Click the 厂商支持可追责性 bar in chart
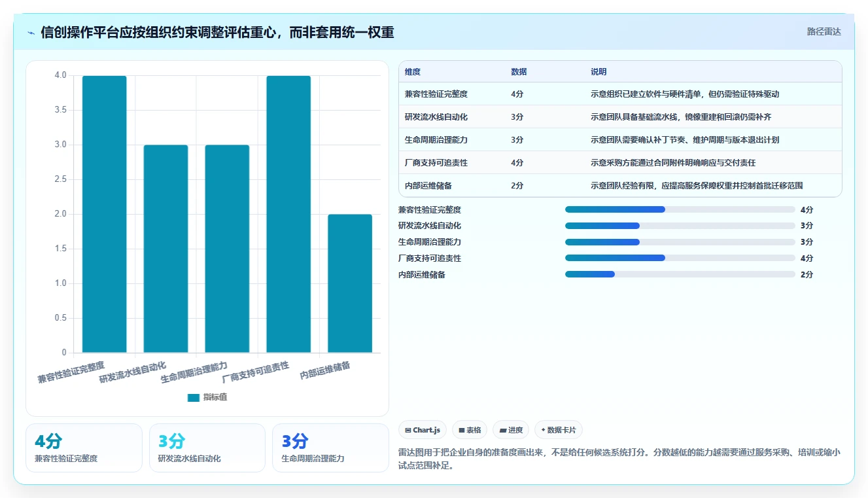The width and height of the screenshot is (868, 498). [x=288, y=214]
